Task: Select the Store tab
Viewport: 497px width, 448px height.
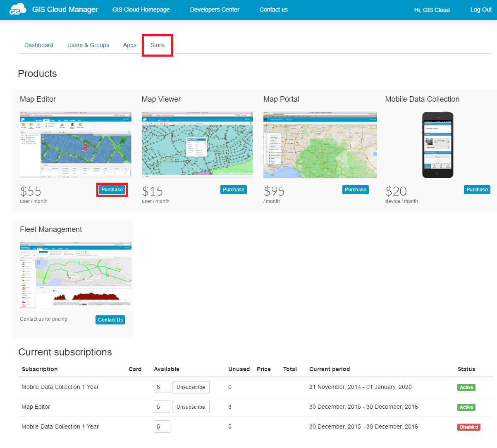Action: click(158, 45)
